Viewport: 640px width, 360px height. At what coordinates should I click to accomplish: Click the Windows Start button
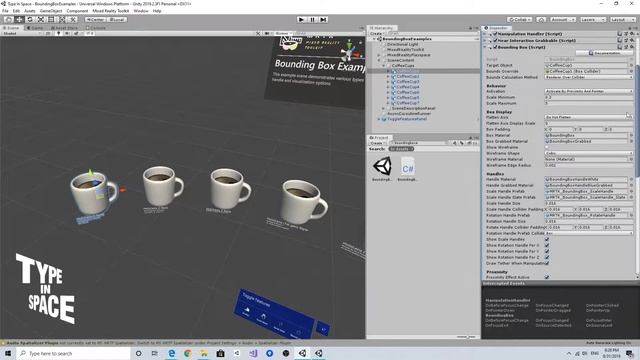[x=8, y=353]
